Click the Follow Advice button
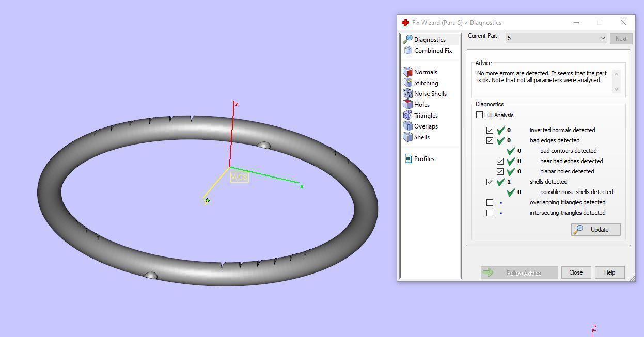644x337 pixels. [519, 272]
